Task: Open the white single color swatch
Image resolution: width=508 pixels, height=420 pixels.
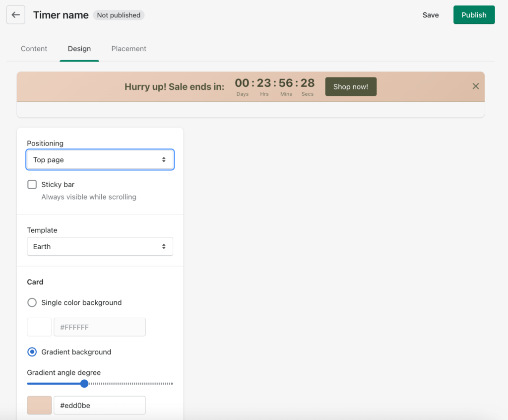Action: [39, 327]
